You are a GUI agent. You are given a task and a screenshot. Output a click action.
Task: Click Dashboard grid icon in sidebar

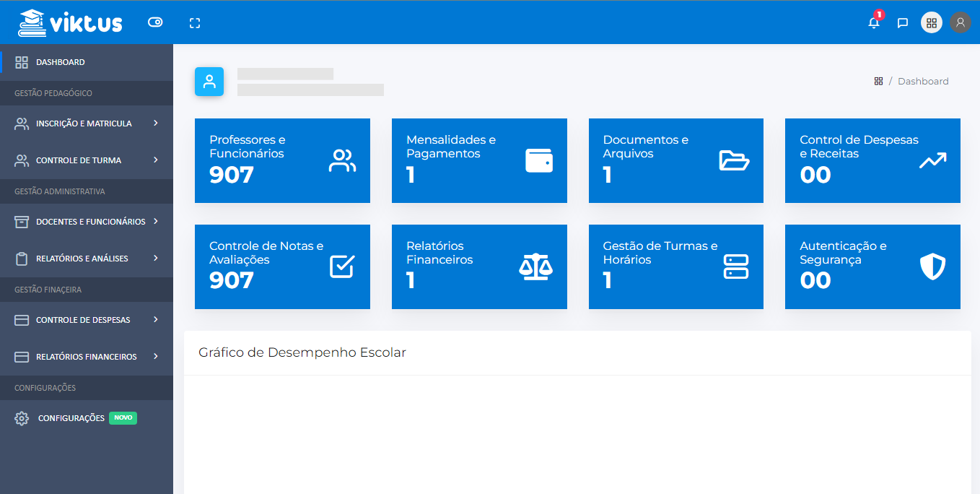(x=22, y=62)
